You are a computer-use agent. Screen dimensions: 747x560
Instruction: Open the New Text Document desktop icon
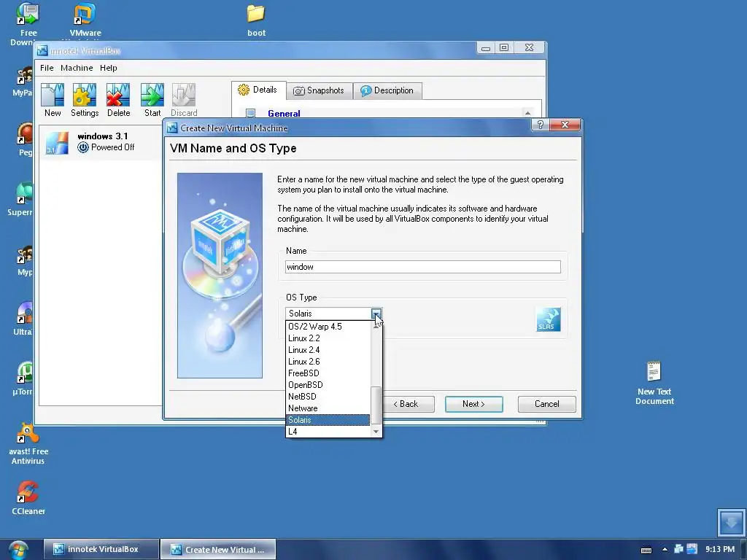pyautogui.click(x=654, y=383)
